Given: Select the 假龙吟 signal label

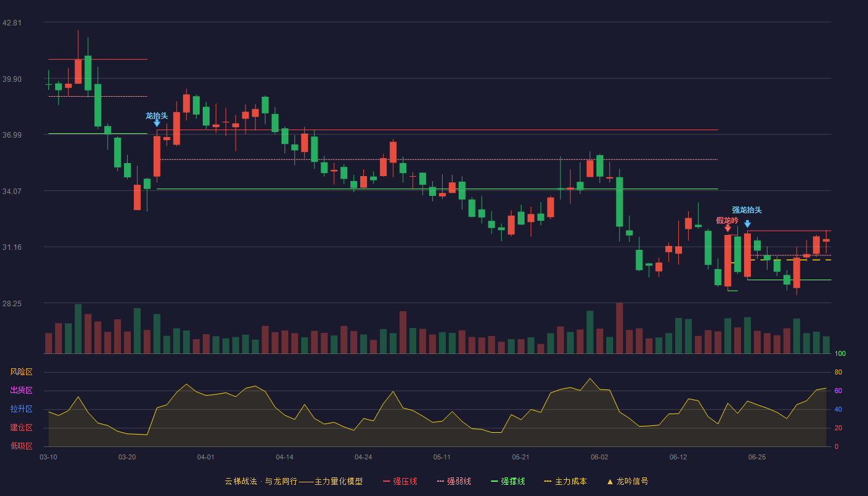Looking at the screenshot, I should click(x=727, y=221).
